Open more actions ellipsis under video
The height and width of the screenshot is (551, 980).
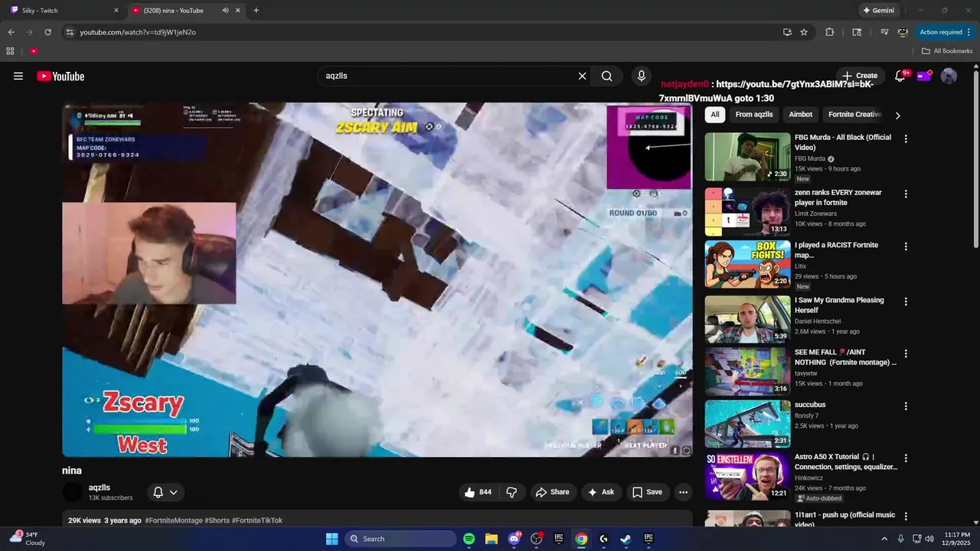[683, 492]
